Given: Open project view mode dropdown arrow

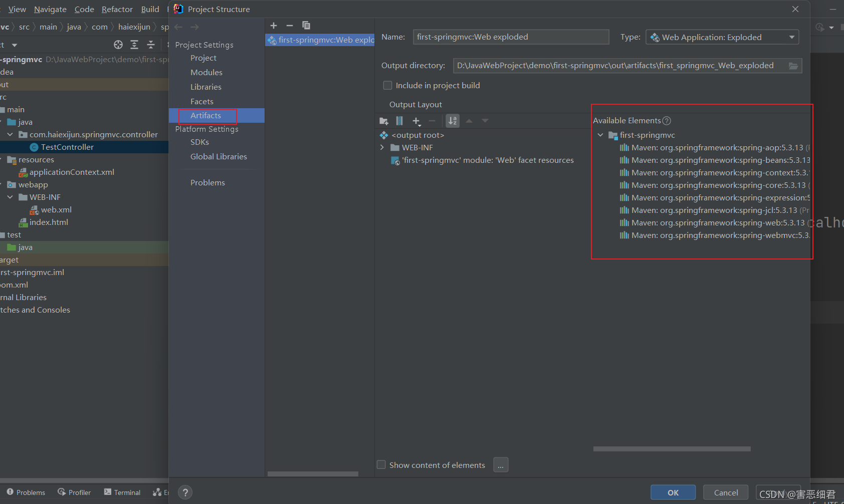Looking at the screenshot, I should [x=15, y=45].
